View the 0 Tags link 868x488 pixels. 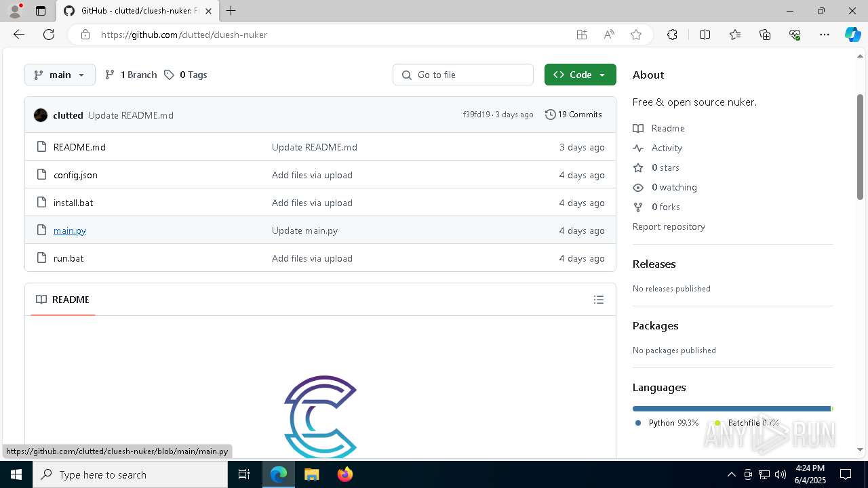click(186, 75)
